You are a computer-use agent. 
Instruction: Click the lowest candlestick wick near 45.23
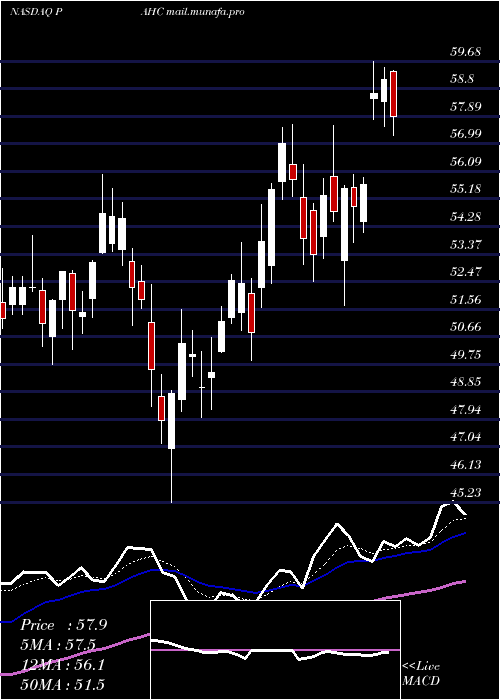pyautogui.click(x=171, y=475)
